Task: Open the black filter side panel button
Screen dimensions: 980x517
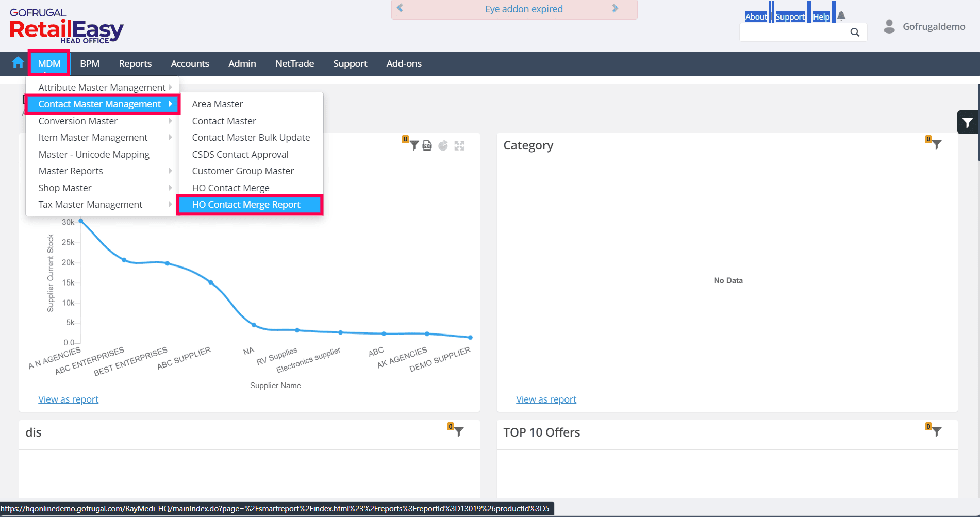Action: point(968,122)
